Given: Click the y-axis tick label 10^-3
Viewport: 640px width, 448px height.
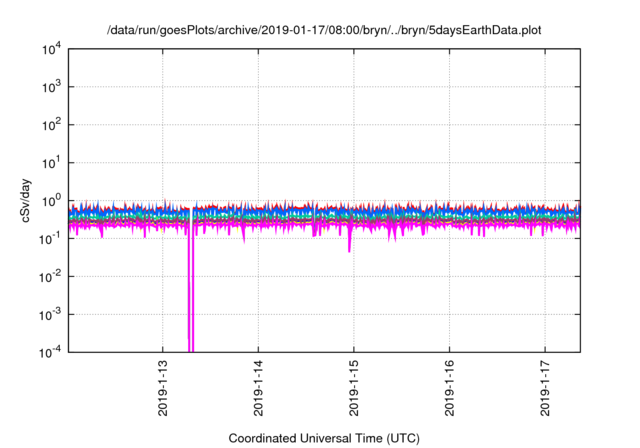Looking at the screenshot, I should [x=50, y=315].
